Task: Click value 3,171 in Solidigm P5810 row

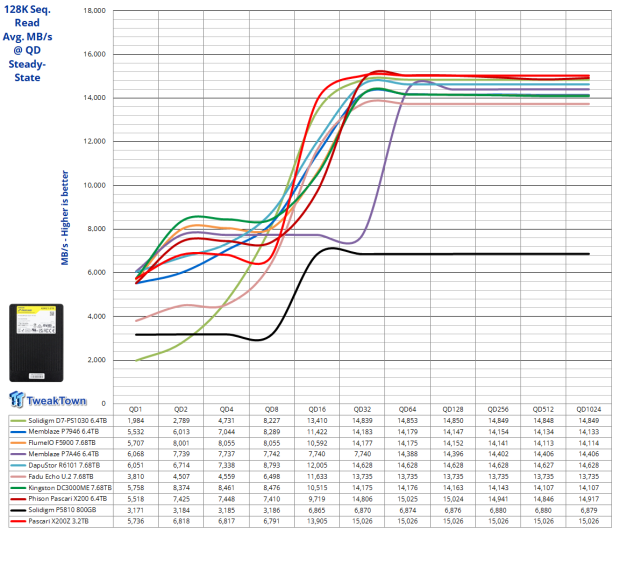Action: point(136,510)
